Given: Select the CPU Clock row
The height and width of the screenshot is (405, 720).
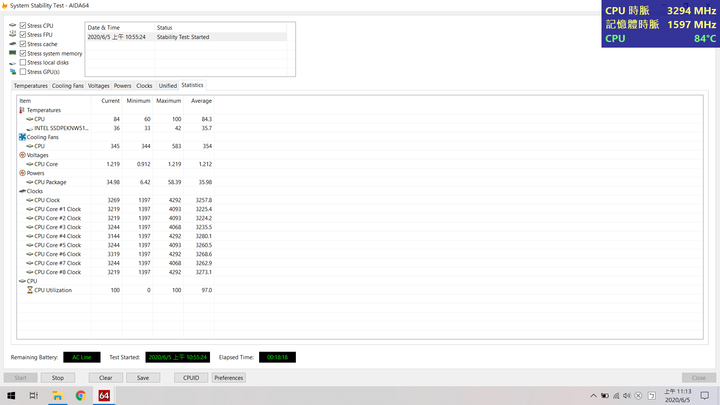Looking at the screenshot, I should [x=116, y=200].
